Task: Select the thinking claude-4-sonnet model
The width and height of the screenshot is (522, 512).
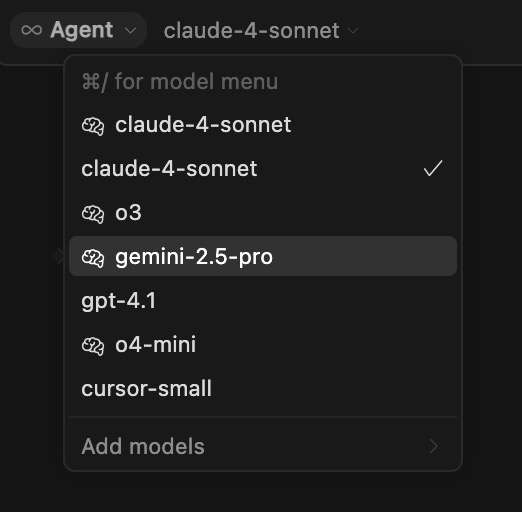Action: click(263, 125)
